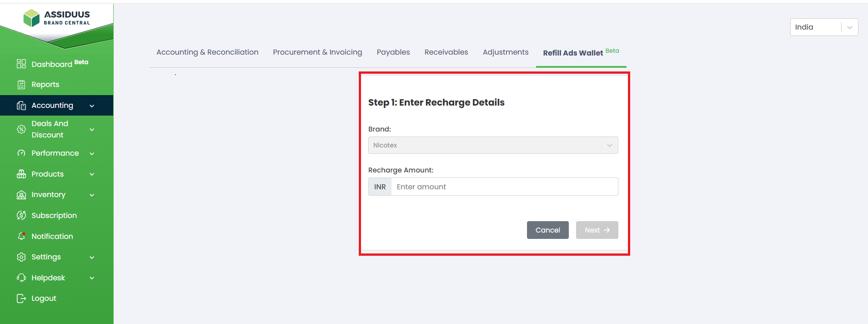Viewport: 868px width, 324px height.
Task: Click the Subscription dollar icon
Action: click(x=21, y=215)
